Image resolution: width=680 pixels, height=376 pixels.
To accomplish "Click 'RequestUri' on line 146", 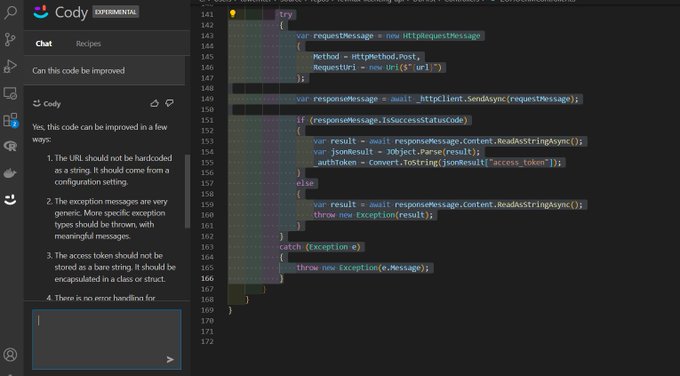I will [334, 67].
